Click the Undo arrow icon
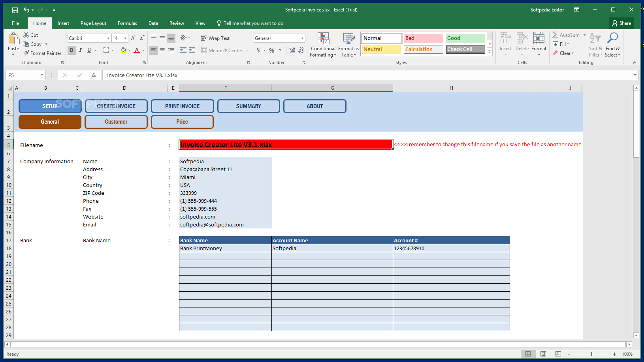The width and height of the screenshot is (644, 362). click(x=26, y=10)
